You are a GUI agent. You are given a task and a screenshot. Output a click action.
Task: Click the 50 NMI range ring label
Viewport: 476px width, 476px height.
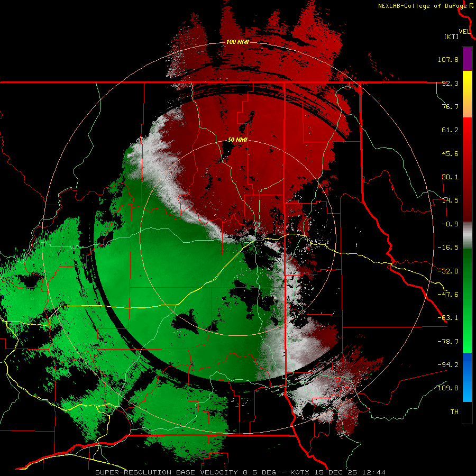237,140
